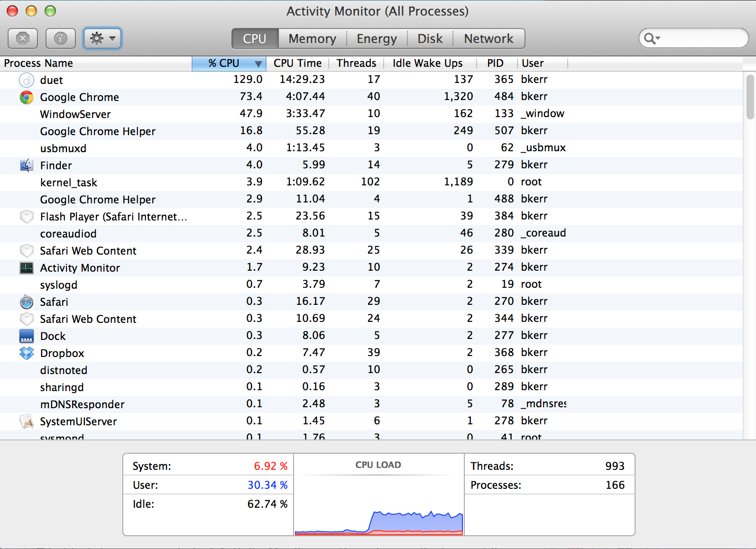The height and width of the screenshot is (549, 756).
Task: Click the window title Activity Monitor (All Processes)
Action: 378,11
